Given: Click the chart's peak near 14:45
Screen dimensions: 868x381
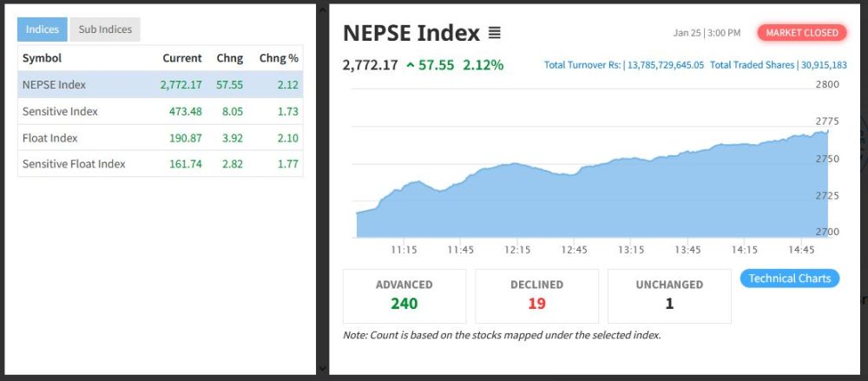Looking at the screenshot, I should (827, 132).
